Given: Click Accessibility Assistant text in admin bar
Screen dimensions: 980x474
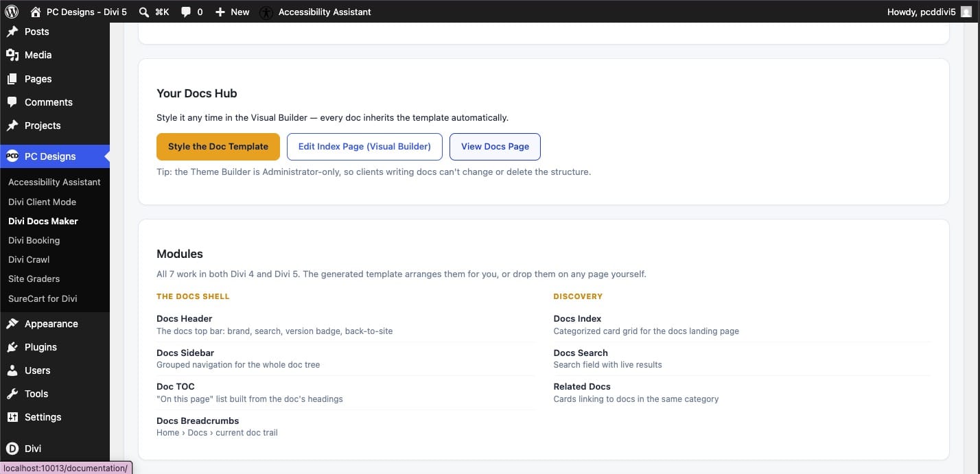Looking at the screenshot, I should point(325,12).
